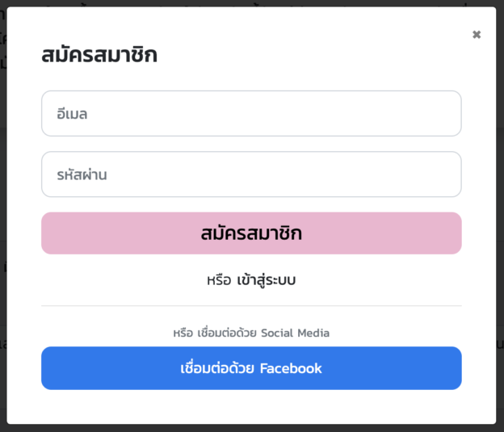
Task: Dismiss the signup modal using the cross icon
Action: pos(477,35)
